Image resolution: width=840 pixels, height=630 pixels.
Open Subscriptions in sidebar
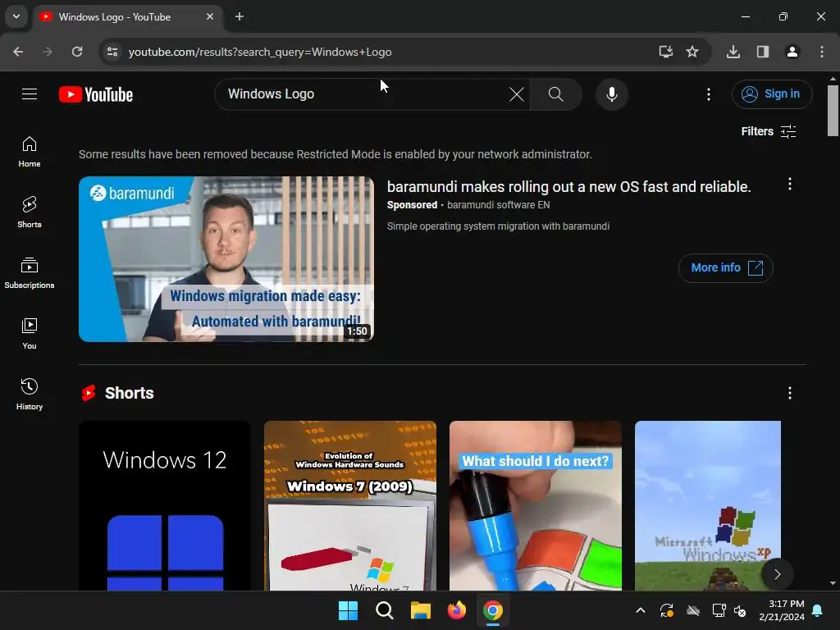point(30,273)
